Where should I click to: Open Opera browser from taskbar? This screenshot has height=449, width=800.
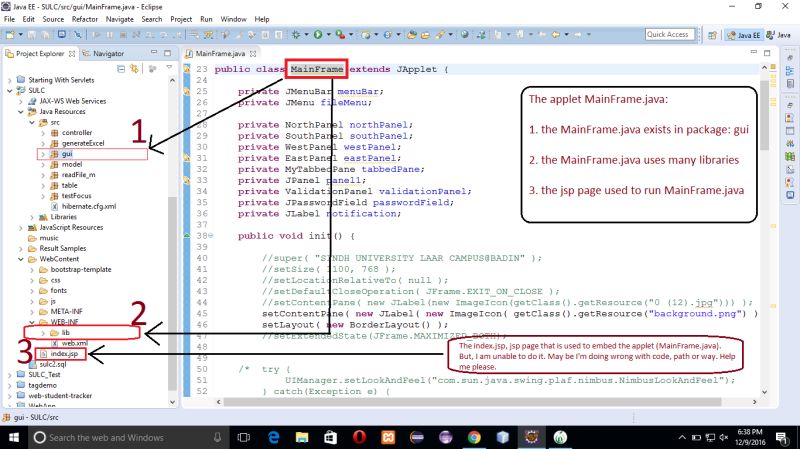point(360,437)
